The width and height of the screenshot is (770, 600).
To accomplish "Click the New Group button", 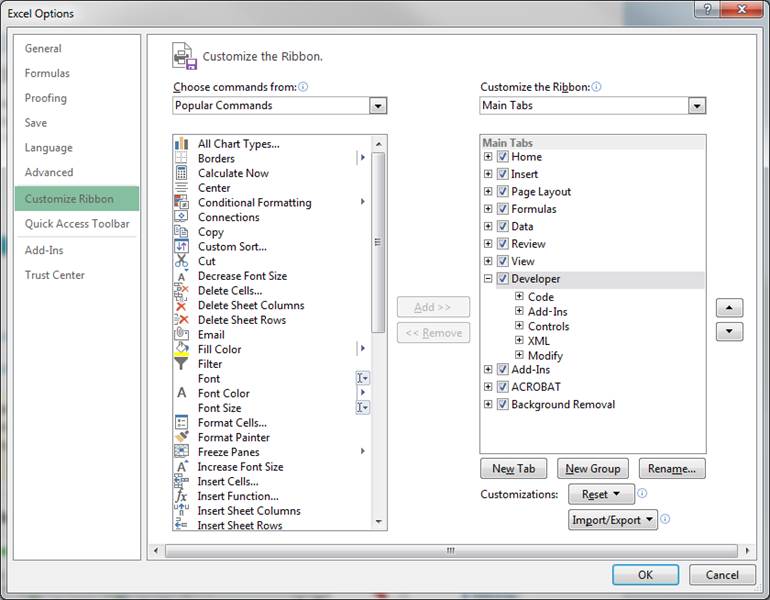I will pos(592,468).
